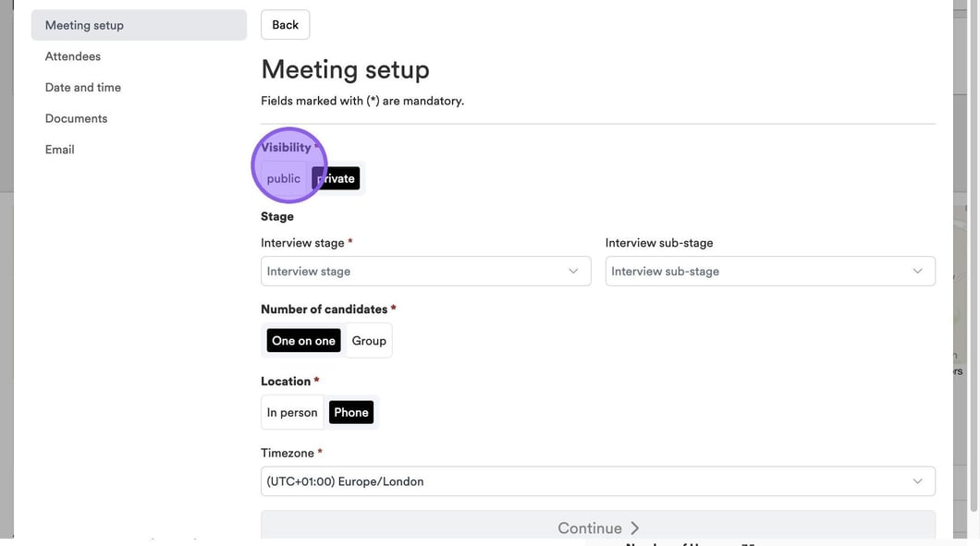Open the Interview stage dropdown
980x546 pixels.
pos(425,271)
